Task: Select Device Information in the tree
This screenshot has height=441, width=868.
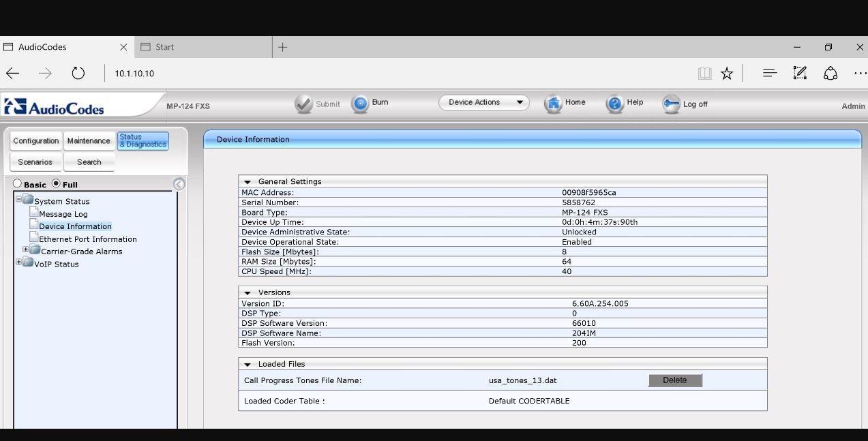Action: (75, 226)
